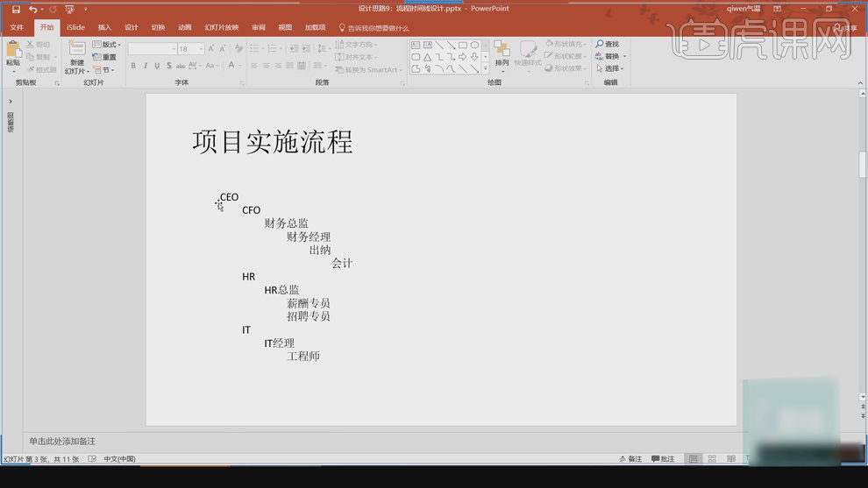Open the Select (选择) dropdown
The image size is (868, 488).
click(x=610, y=68)
